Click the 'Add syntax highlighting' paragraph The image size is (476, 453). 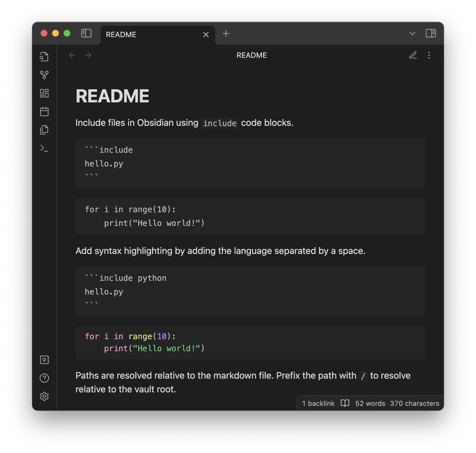(x=220, y=251)
